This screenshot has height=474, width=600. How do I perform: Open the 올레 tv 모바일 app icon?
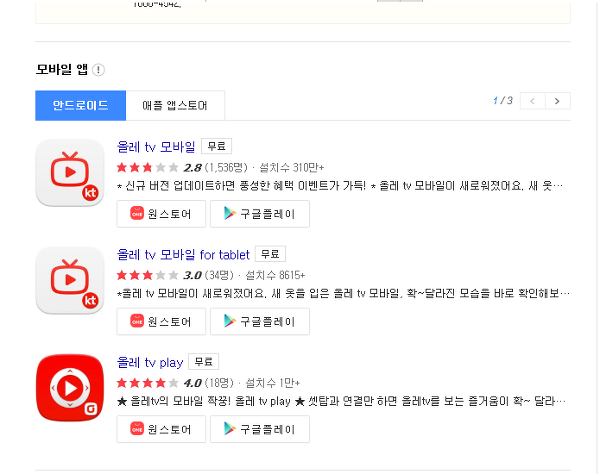[x=70, y=173]
